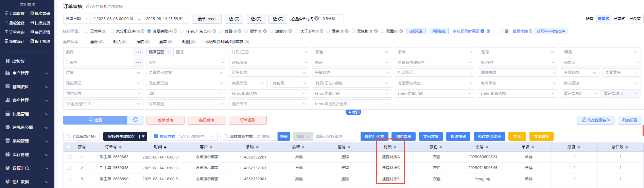Open 批次管理 in quick operations
644x188 pixels.
(x=40, y=14)
